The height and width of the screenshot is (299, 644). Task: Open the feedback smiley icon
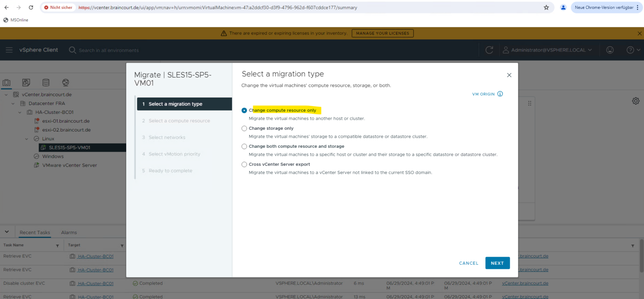(x=610, y=50)
